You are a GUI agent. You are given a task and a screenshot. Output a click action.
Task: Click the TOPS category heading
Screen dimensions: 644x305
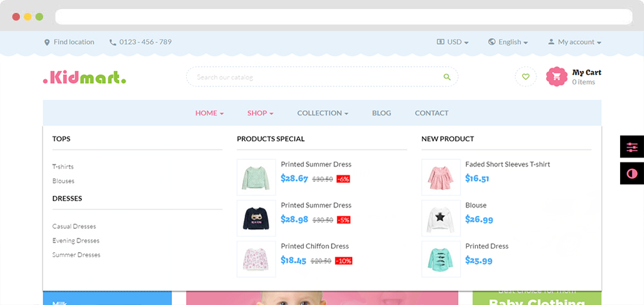click(61, 139)
